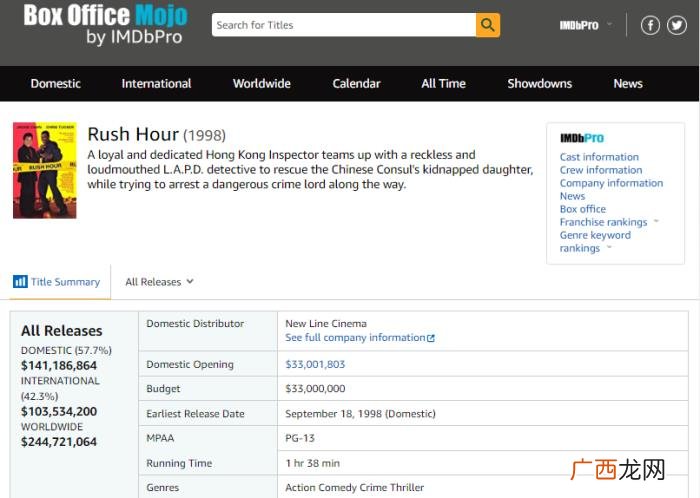Click the New Line Cinema distributor text
Viewport: 700px width, 498px height.
[326, 324]
